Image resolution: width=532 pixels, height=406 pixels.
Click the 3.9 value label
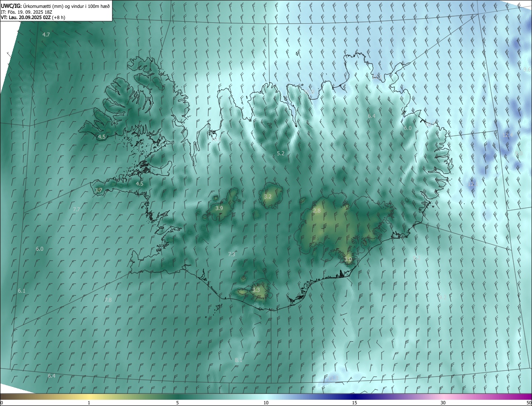pos(219,208)
